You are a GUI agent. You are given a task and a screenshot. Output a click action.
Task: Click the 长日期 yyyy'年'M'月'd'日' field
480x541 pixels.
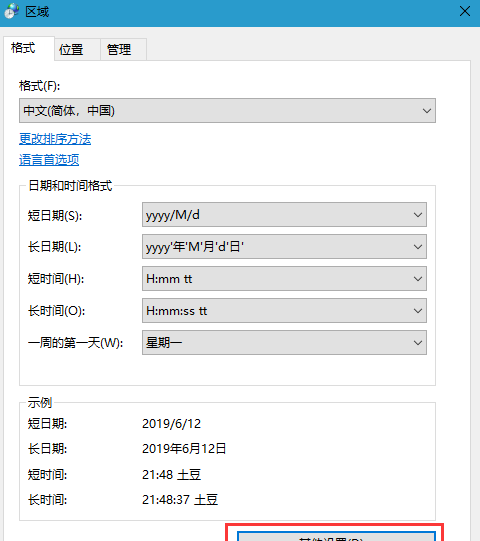[284, 247]
